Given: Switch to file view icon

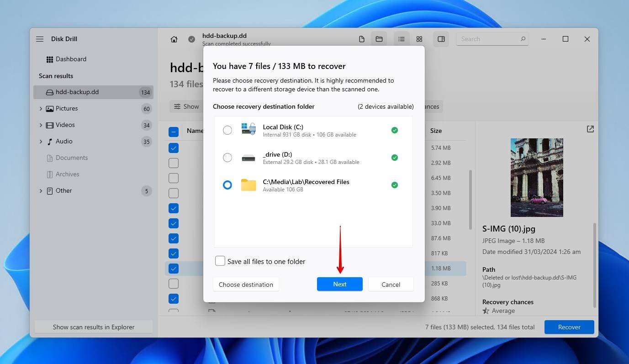Looking at the screenshot, I should [x=361, y=39].
